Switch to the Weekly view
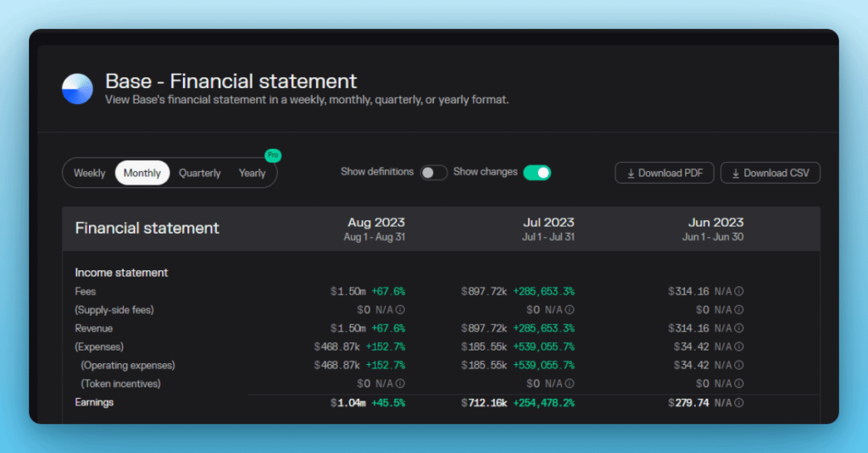 click(x=90, y=174)
